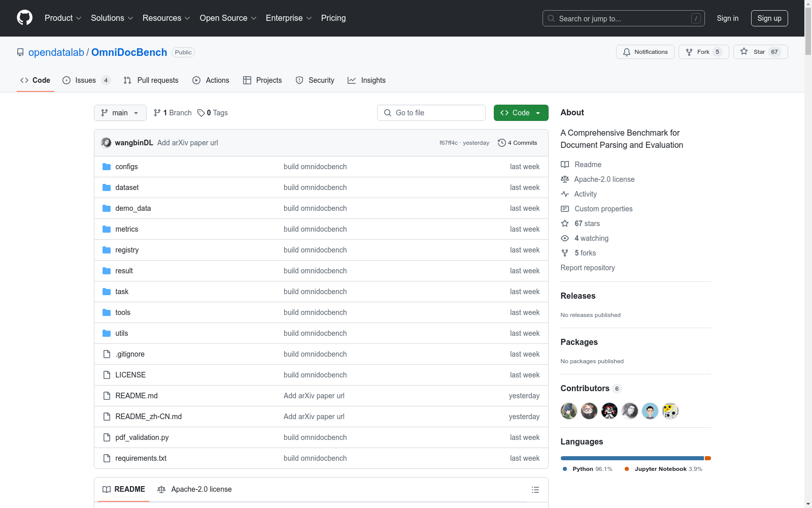Open the Resources dropdown
This screenshot has height=508, width=812.
[x=166, y=18]
